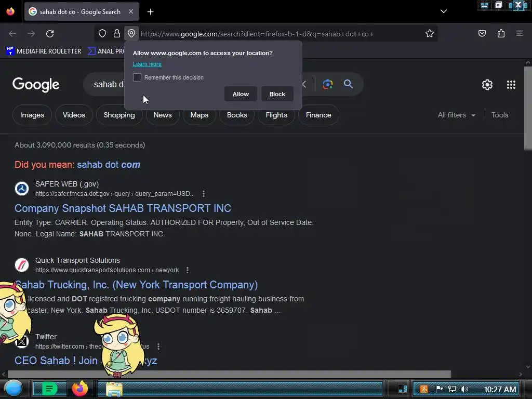This screenshot has height=399, width=532.
Task: Click the About 3,090,000 results text
Action: point(79,145)
